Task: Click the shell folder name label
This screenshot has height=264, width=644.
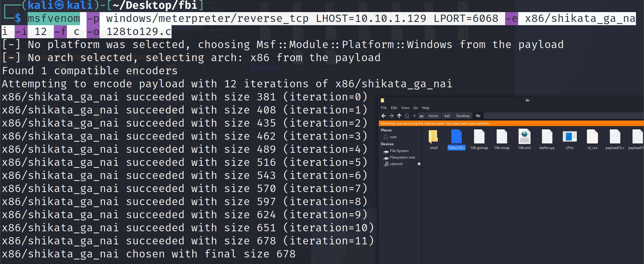Action: 434,148
